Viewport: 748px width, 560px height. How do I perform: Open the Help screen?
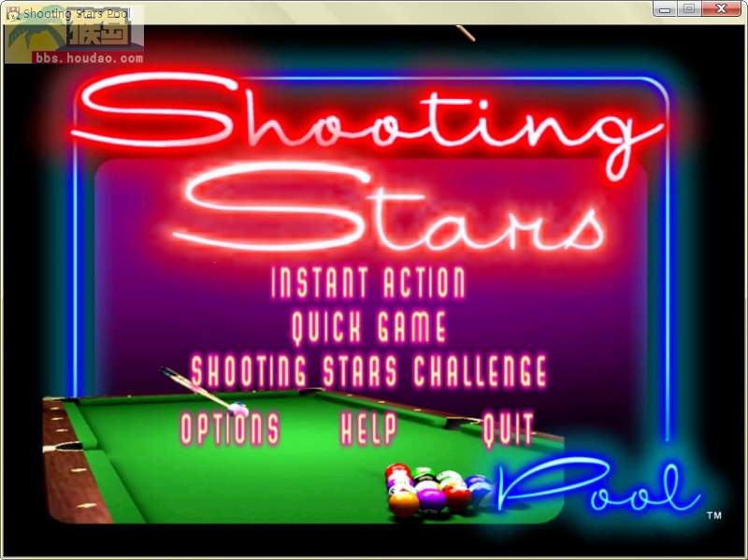368,429
